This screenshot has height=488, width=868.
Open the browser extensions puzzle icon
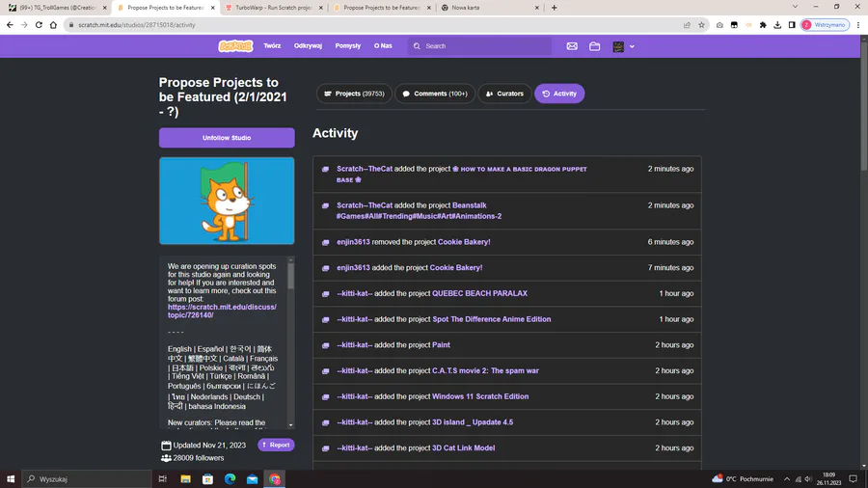pyautogui.click(x=763, y=25)
